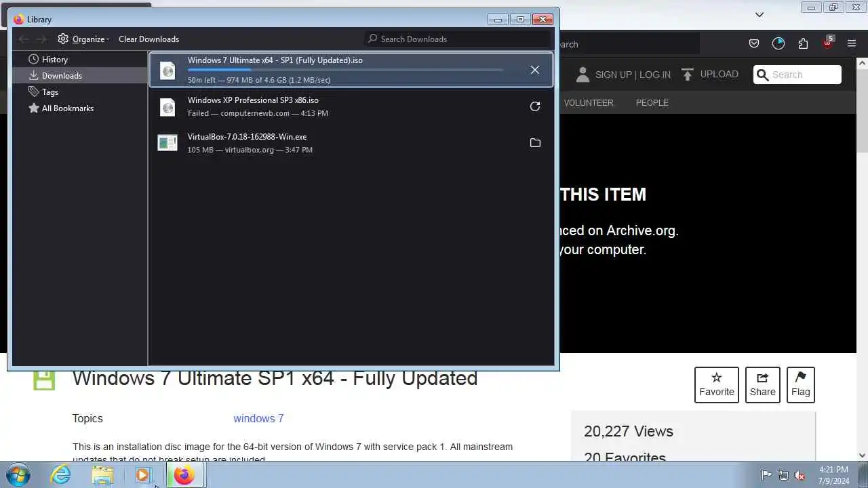Click the Windows 7 ISO file icon
The image size is (868, 488).
click(167, 70)
